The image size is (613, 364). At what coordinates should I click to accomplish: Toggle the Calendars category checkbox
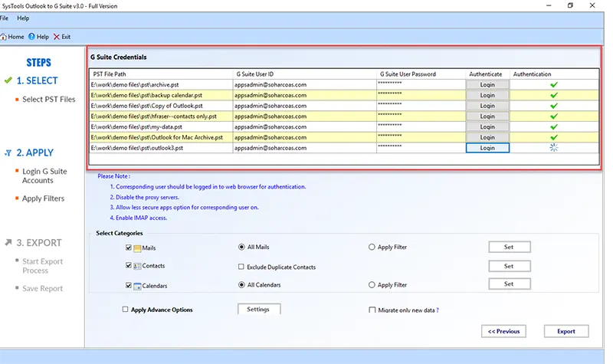coord(128,285)
